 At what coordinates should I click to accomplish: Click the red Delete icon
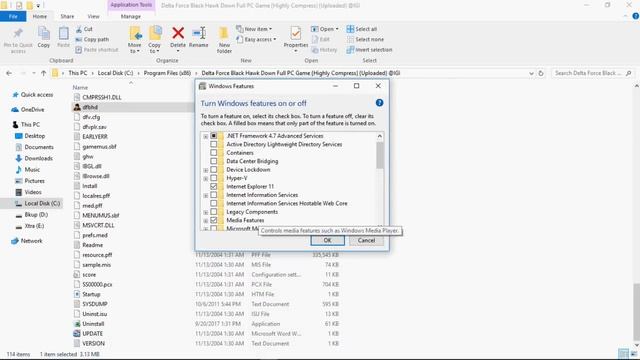pyautogui.click(x=178, y=33)
